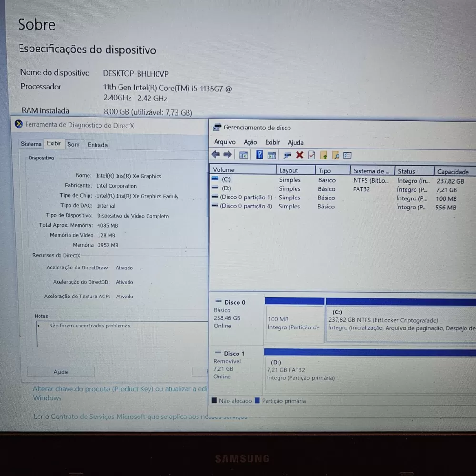
Task: Click the Não alocado legend swatch
Action: 214,400
